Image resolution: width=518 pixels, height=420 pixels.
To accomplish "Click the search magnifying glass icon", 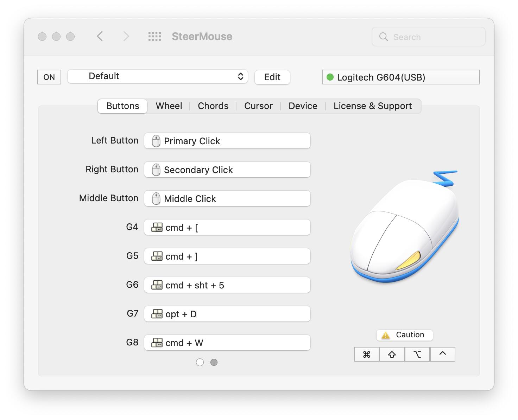I will coord(383,37).
